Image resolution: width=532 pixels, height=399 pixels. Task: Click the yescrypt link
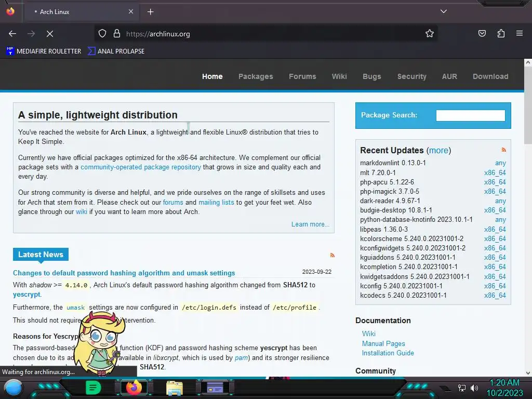click(26, 294)
